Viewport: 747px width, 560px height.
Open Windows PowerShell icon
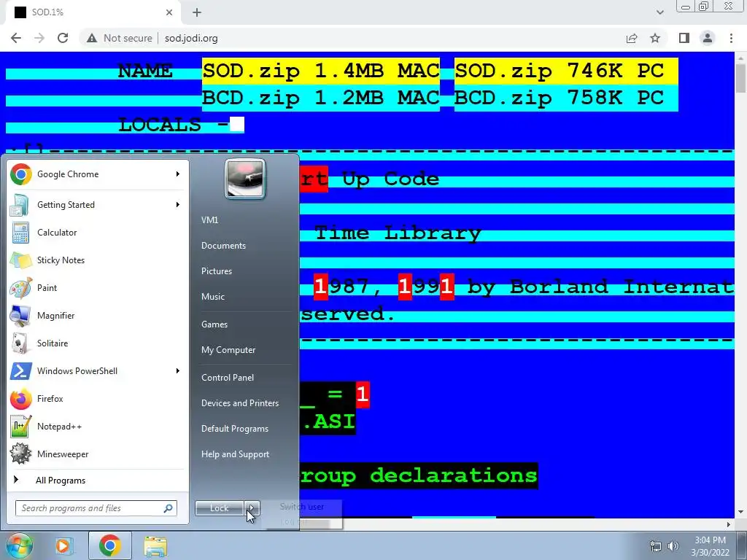[21, 371]
